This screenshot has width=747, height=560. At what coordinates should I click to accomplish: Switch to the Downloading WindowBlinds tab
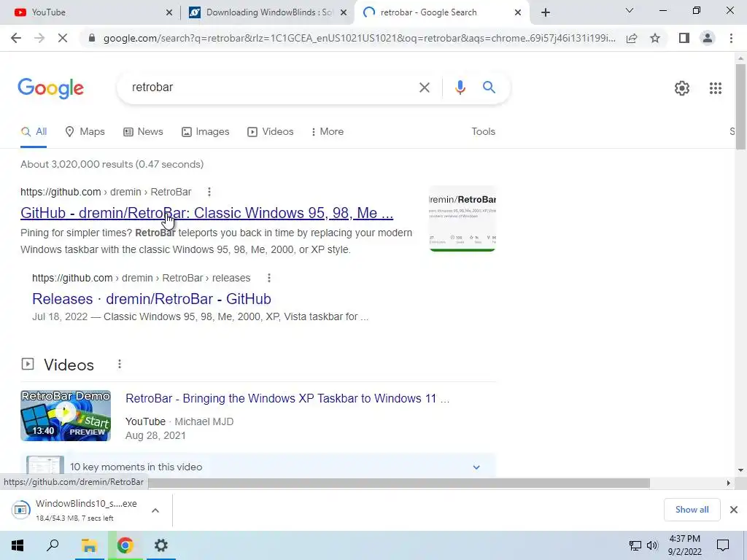(267, 12)
